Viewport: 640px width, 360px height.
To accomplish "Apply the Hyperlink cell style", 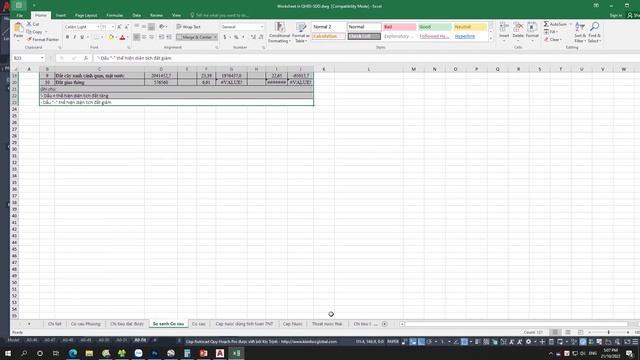I will tap(470, 36).
